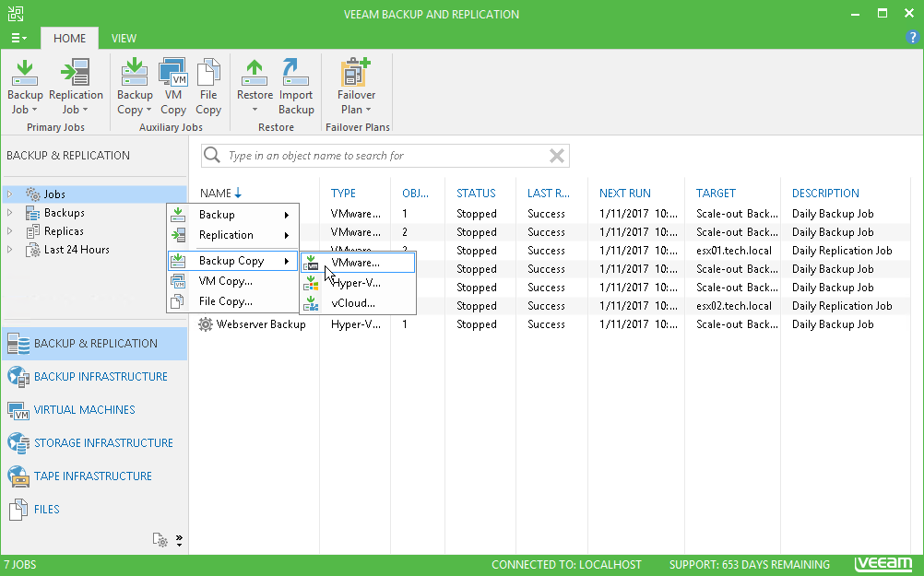The image size is (924, 576).
Task: Expand the Jobs tree node
Action: point(9,194)
